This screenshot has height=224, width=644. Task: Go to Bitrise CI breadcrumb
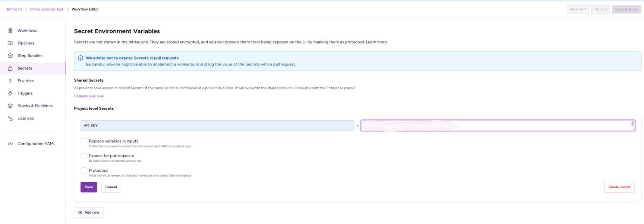click(x=14, y=9)
